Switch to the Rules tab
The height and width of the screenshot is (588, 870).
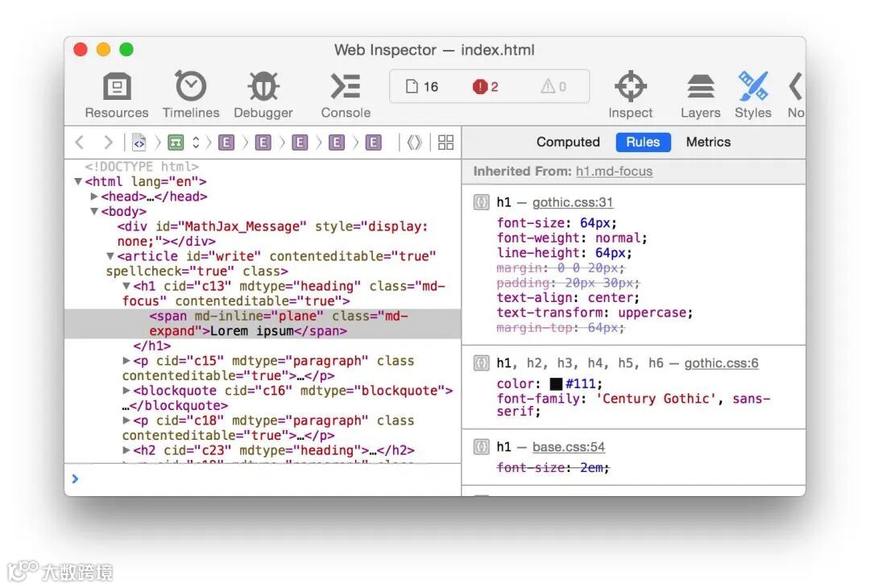(x=643, y=142)
